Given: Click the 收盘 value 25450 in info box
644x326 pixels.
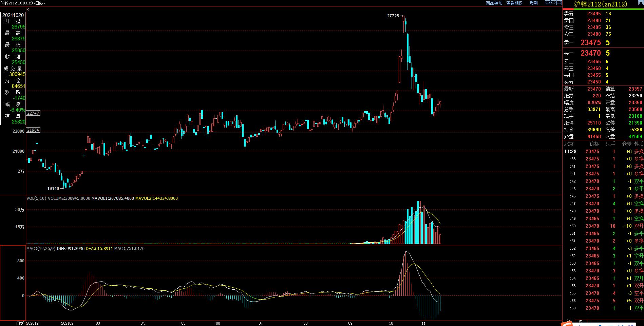Looking at the screenshot, I should point(18,62).
